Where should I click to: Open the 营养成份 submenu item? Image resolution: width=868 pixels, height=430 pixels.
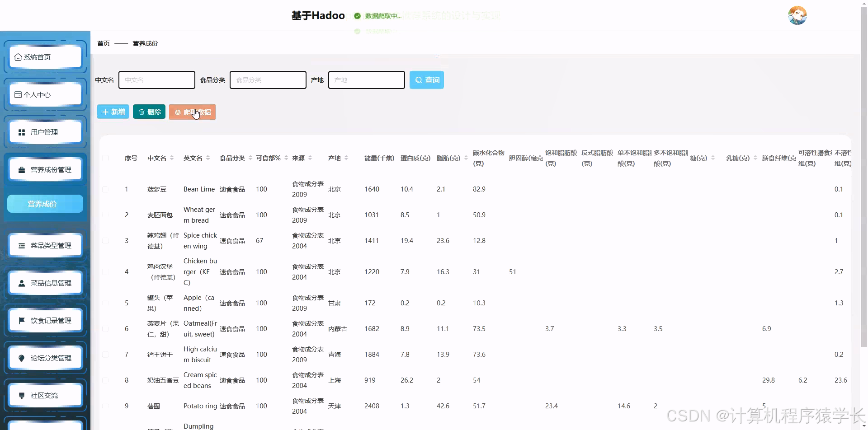point(45,204)
